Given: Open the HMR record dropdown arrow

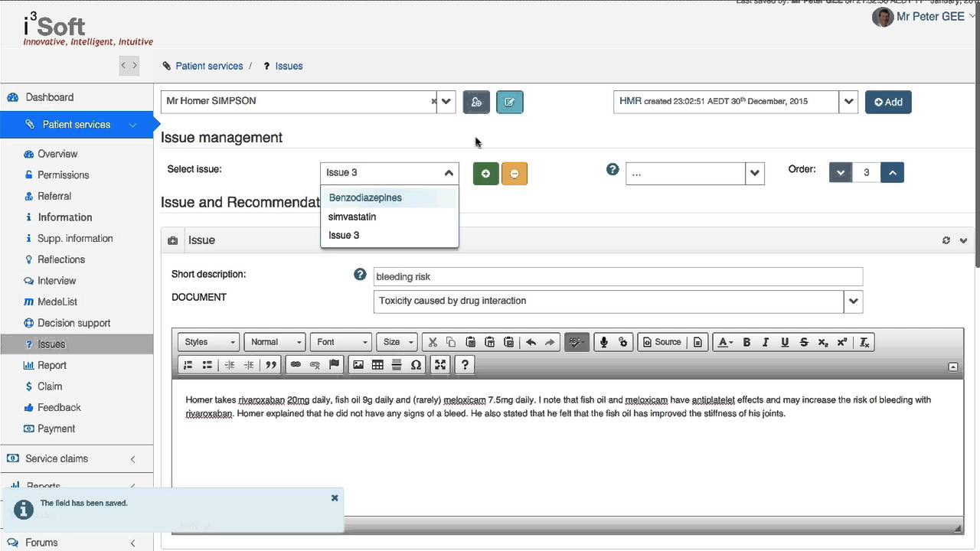Looking at the screenshot, I should pos(848,102).
